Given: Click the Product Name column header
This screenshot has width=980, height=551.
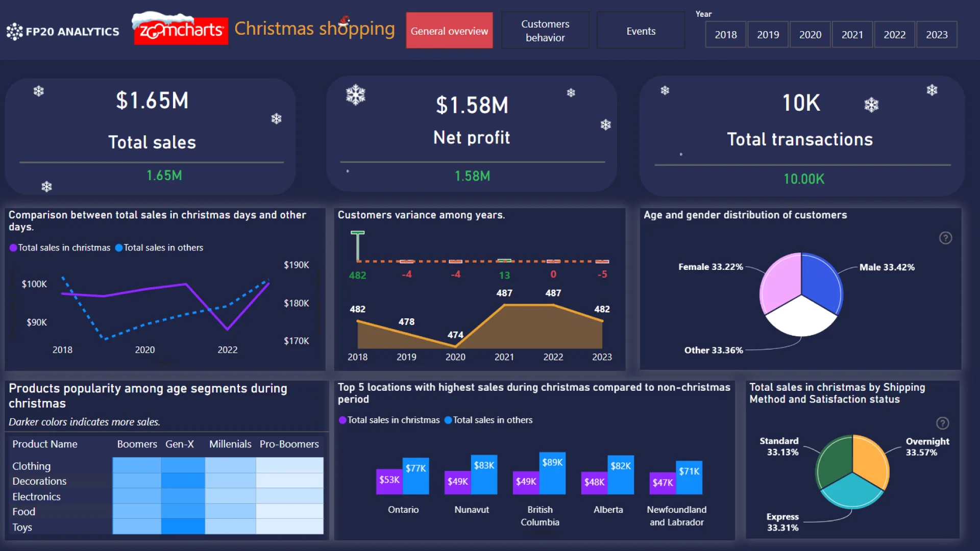Looking at the screenshot, I should [x=45, y=444].
